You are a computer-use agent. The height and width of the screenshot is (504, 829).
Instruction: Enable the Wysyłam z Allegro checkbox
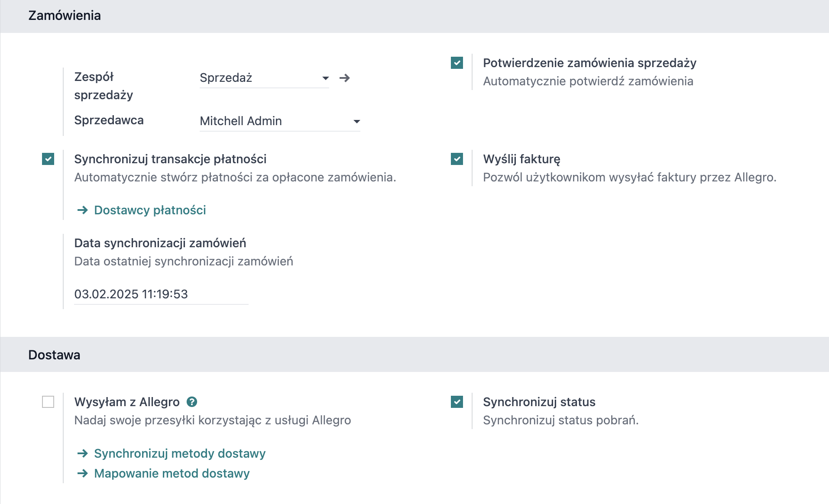[48, 402]
